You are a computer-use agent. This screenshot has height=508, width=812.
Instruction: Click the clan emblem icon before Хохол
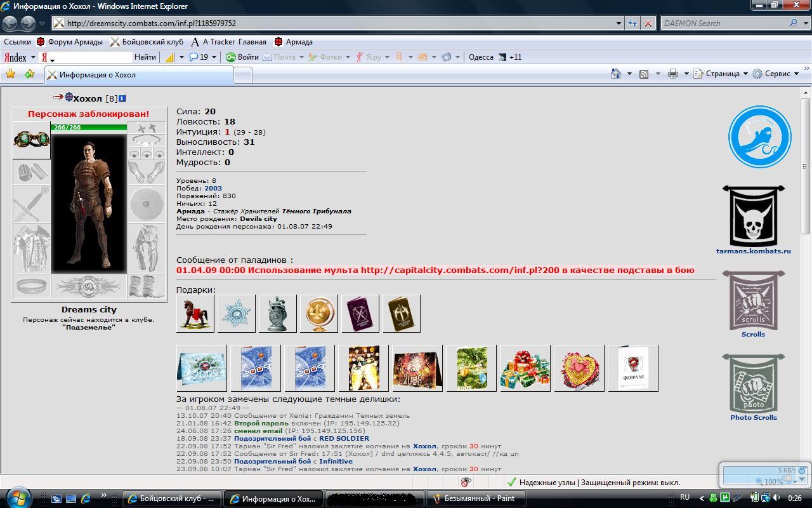[69, 97]
